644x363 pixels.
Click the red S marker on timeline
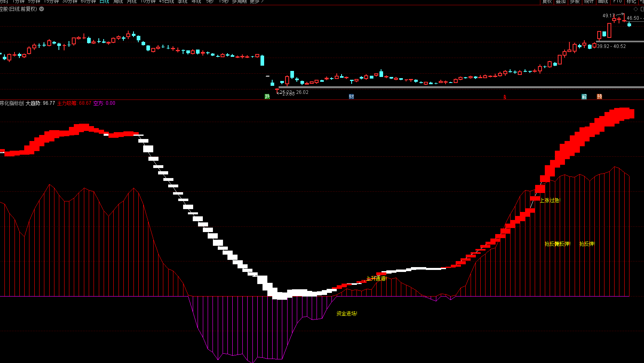tap(504, 97)
